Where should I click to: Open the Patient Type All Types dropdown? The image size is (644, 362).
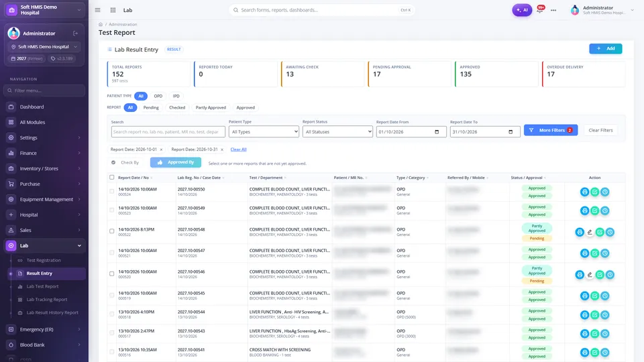point(264,132)
